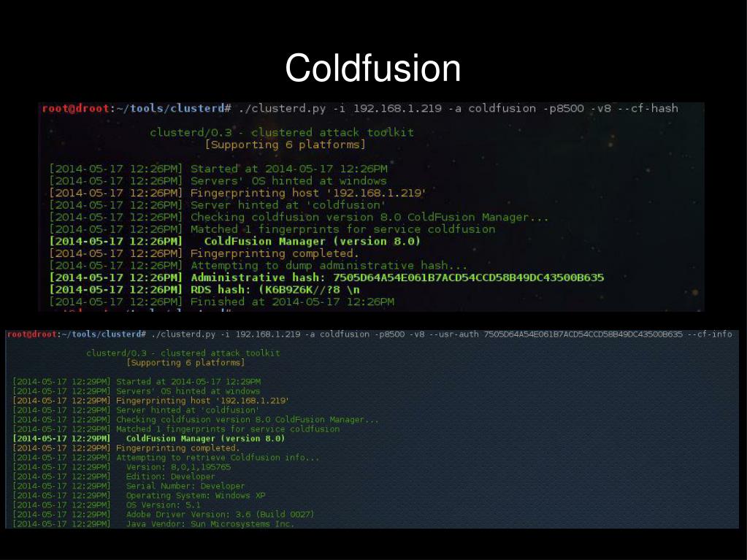Click 'Attempting to retrieve Coldfusion info...'

click(218, 458)
